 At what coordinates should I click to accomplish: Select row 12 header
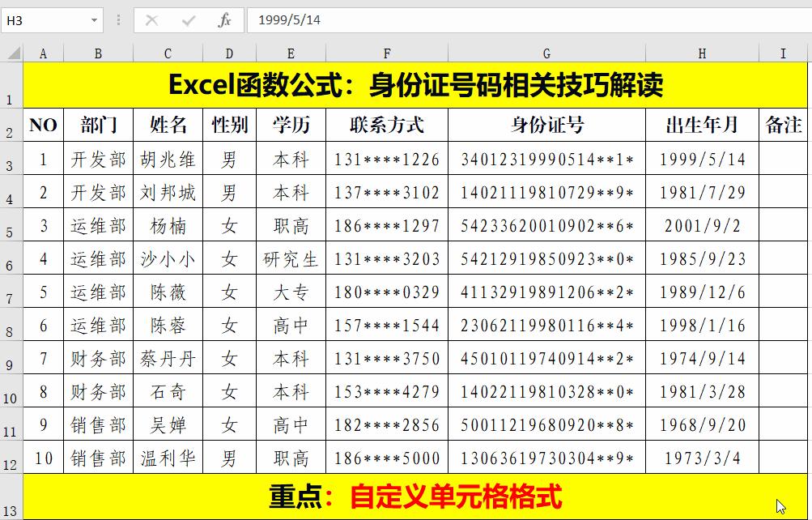point(11,458)
